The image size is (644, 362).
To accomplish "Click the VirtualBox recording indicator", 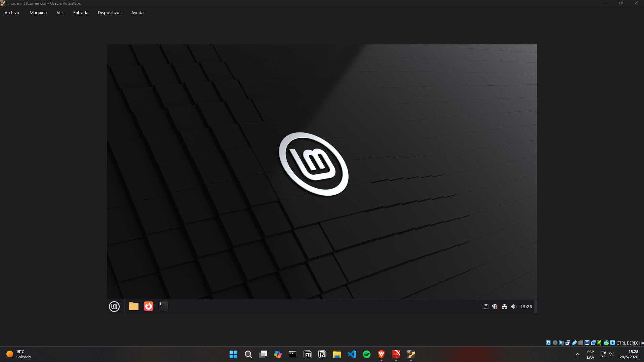I will 593,343.
